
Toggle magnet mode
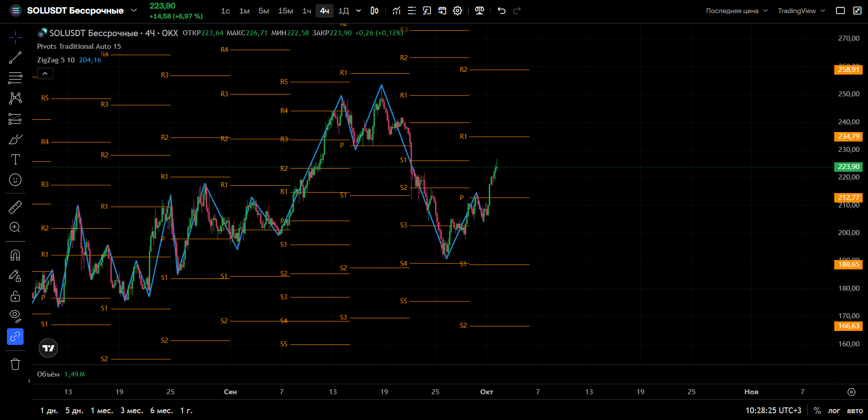(15, 255)
